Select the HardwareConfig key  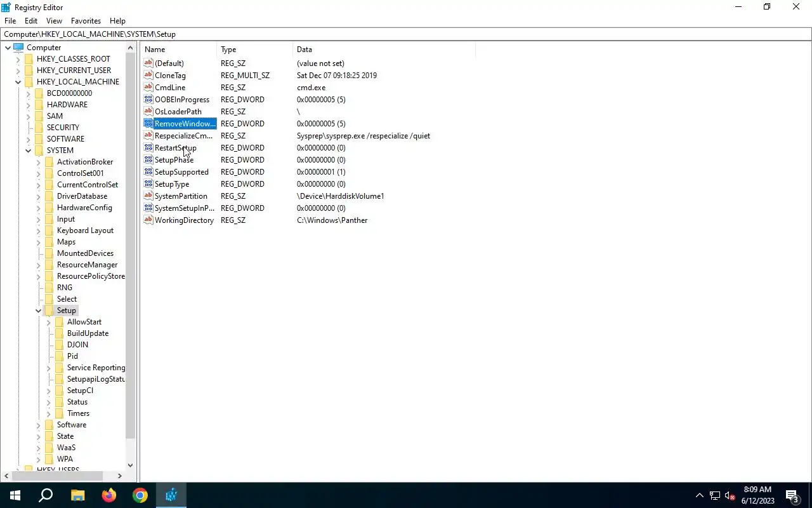84,208
